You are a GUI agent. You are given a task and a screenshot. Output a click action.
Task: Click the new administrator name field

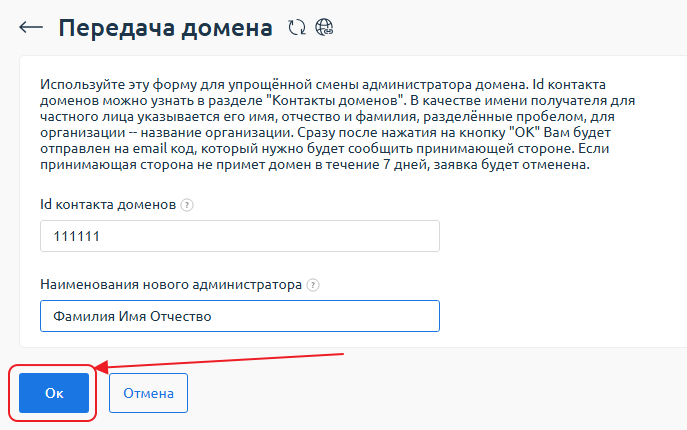click(239, 316)
